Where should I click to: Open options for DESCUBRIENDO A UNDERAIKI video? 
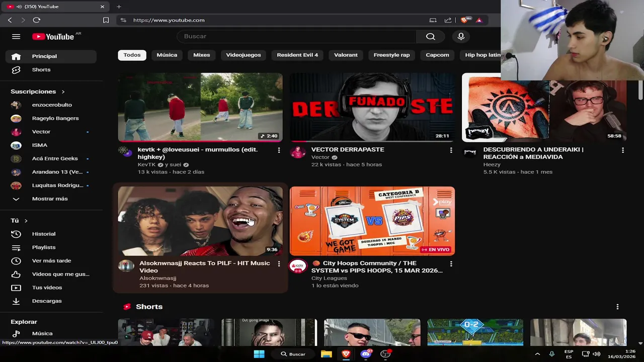point(623,150)
